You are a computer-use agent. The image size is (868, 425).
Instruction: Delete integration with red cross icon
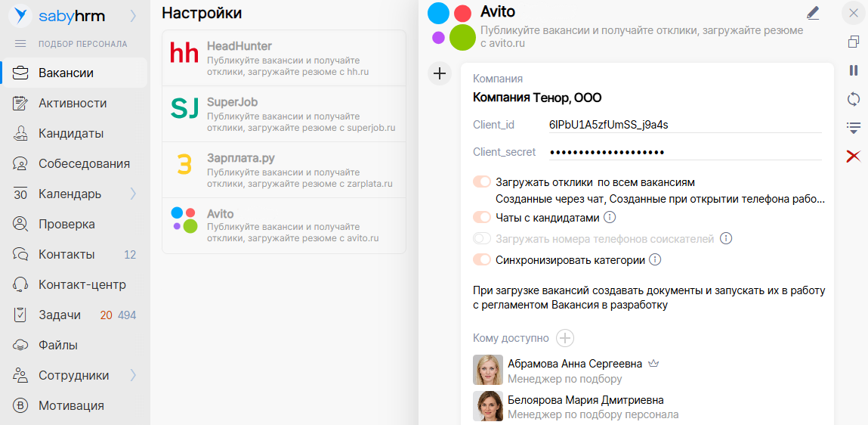point(854,157)
